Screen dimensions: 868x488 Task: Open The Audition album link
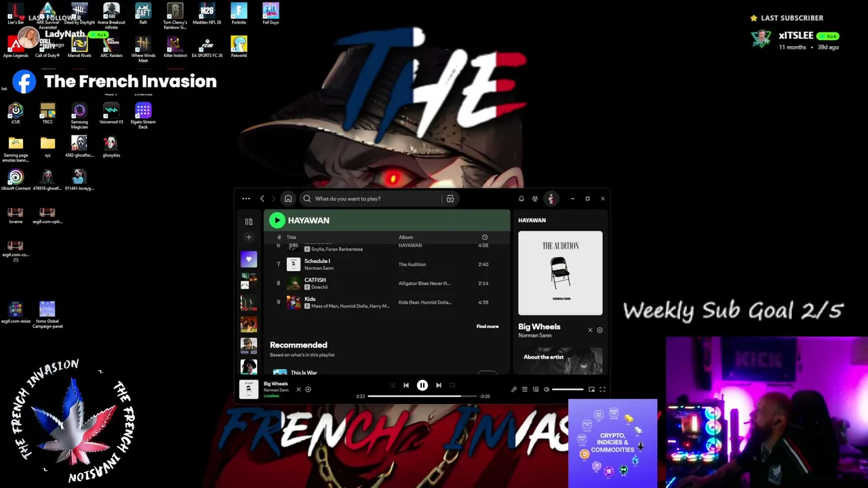pyautogui.click(x=412, y=264)
